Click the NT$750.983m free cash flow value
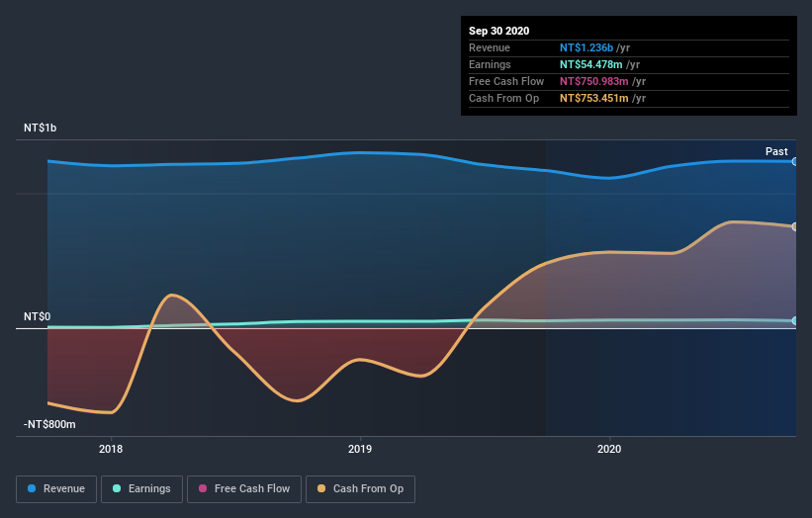812x518 pixels. (x=594, y=81)
